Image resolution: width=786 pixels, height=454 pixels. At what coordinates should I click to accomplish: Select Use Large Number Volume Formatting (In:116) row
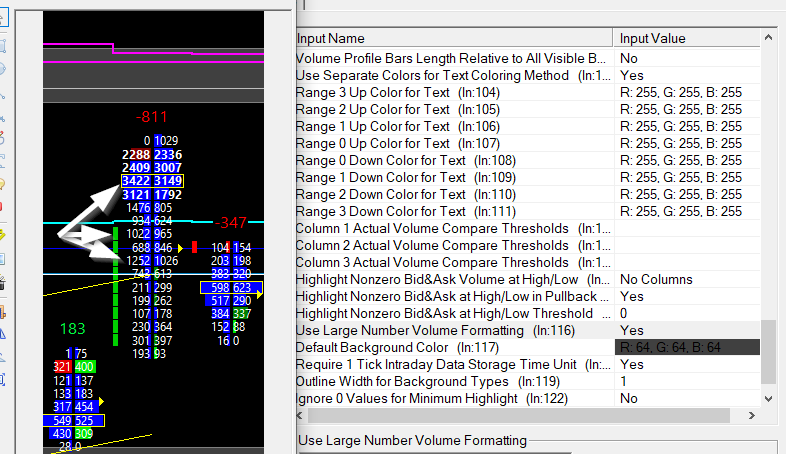click(455, 331)
